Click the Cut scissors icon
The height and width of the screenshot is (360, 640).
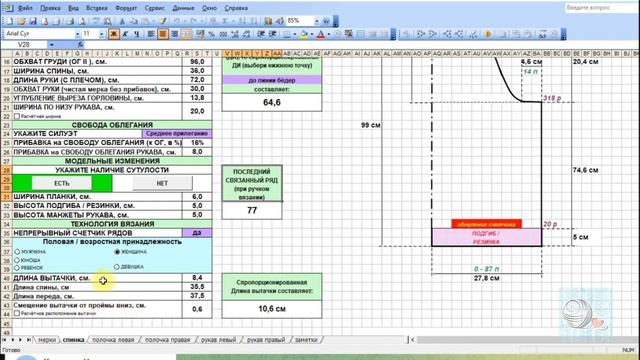click(x=122, y=21)
